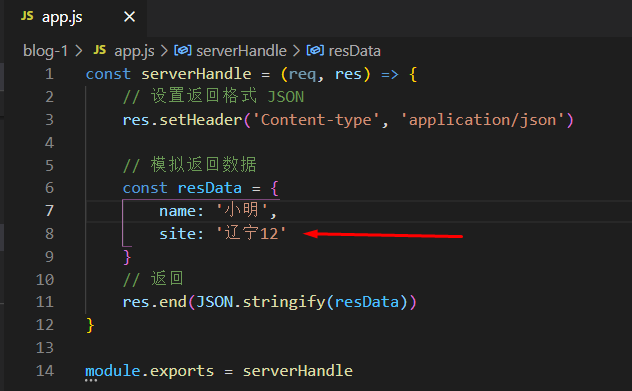This screenshot has height=391, width=632.
Task: Click on module.exports text
Action: coord(149,371)
